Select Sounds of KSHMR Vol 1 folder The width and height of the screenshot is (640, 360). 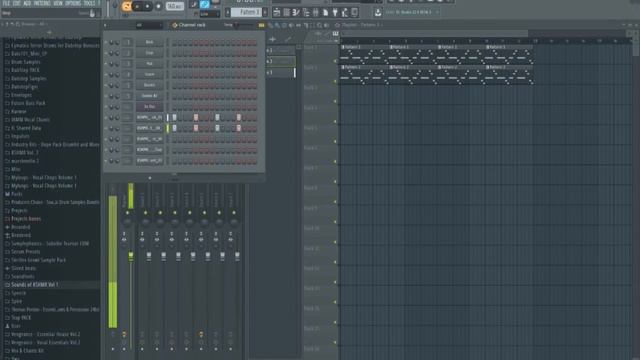pyautogui.click(x=35, y=284)
